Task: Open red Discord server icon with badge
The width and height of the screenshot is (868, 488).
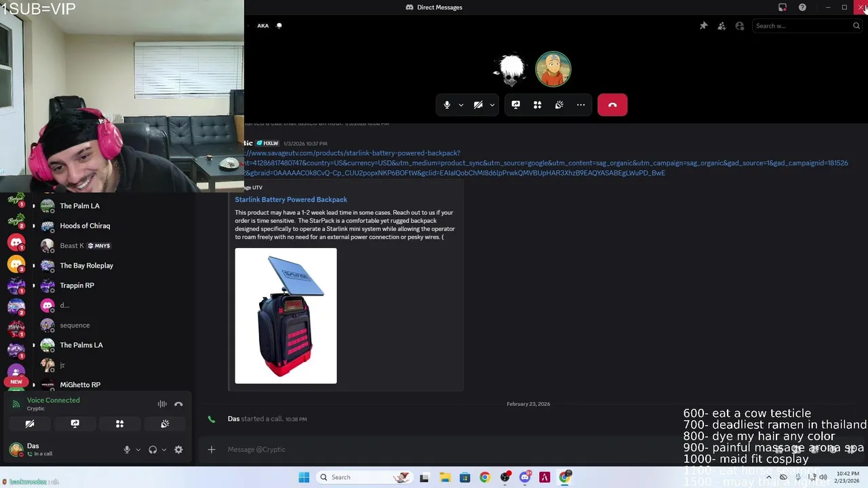Action: pos(16,243)
